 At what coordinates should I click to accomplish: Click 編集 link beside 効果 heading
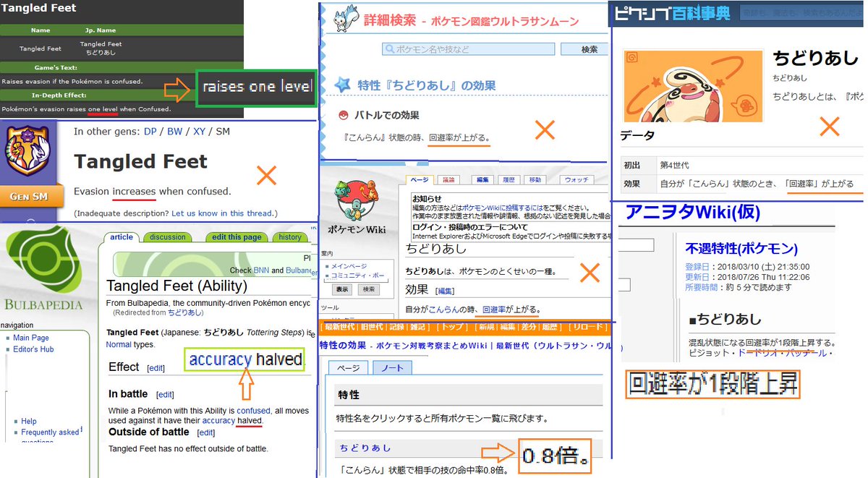(444, 291)
